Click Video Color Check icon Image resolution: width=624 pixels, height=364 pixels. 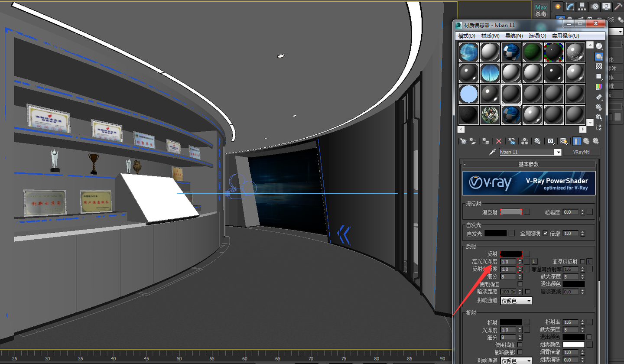coord(599,86)
